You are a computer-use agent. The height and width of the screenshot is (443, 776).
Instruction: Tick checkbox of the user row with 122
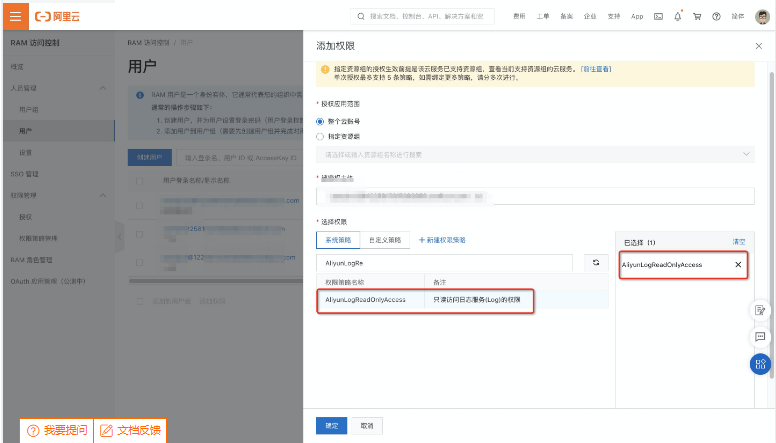click(x=140, y=262)
